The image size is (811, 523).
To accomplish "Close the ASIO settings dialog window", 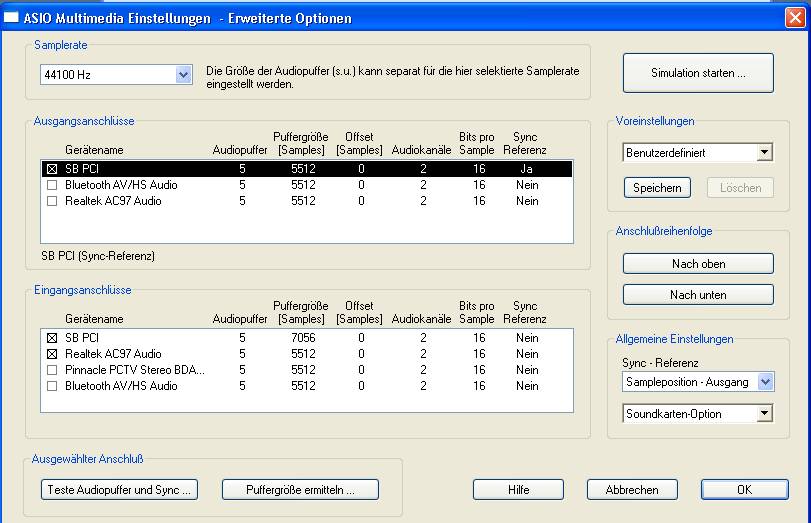I will pos(793,18).
